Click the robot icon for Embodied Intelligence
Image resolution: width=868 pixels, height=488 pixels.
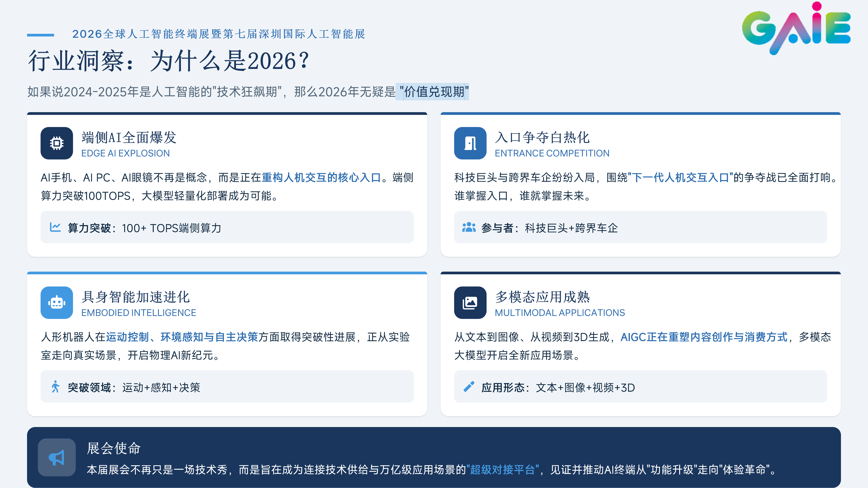57,302
